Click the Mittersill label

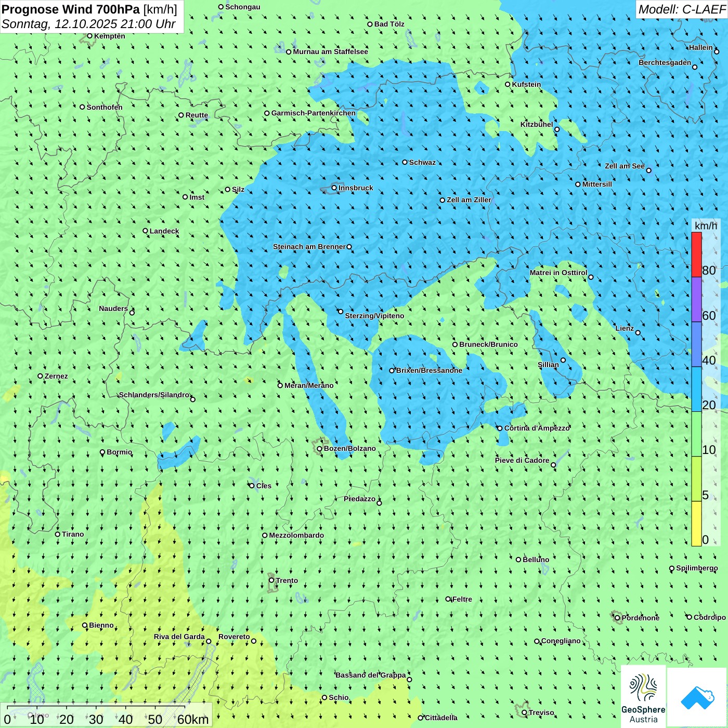pos(597,184)
